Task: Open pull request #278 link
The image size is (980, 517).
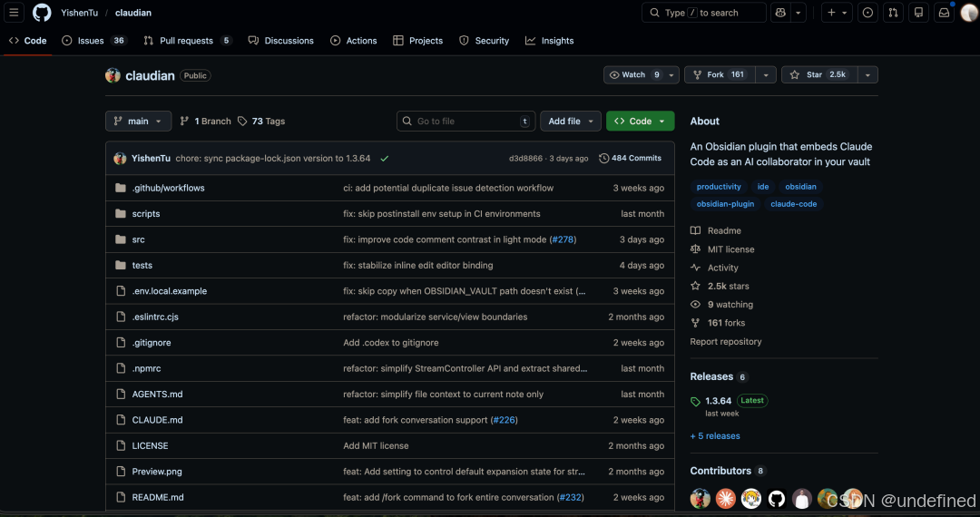Action: pyautogui.click(x=563, y=239)
